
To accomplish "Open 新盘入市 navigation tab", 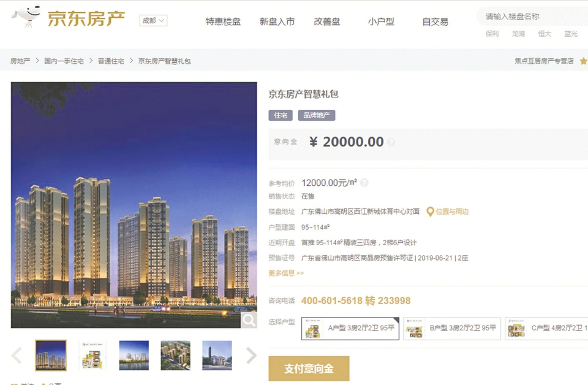I will 277,22.
